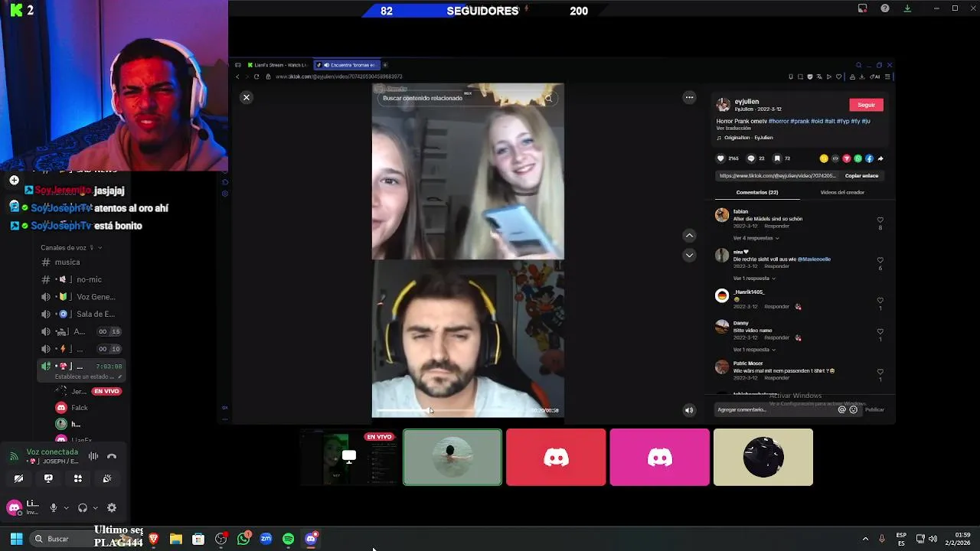Open comments icon showing 22
Viewport: 980px width, 551px height.
[750, 158]
